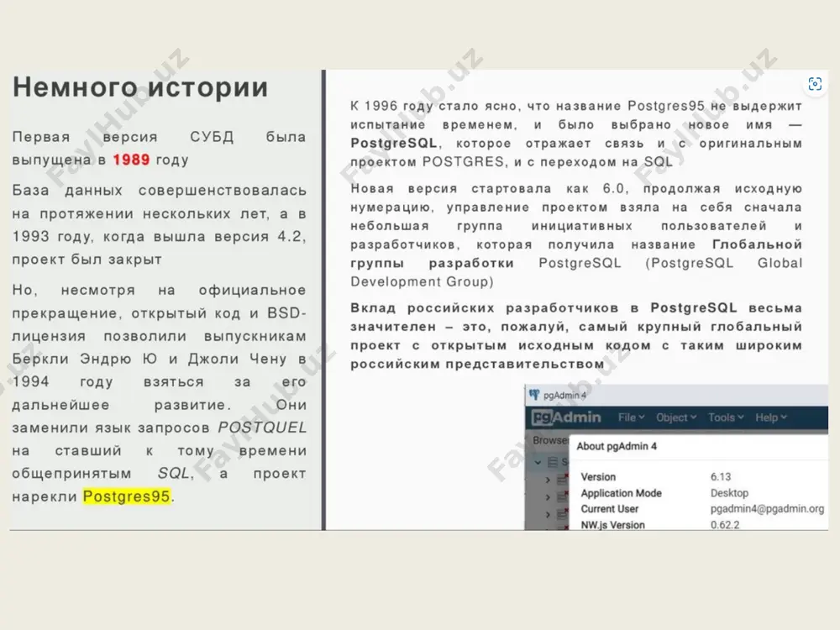
Task: Select the Browser panel tab
Action: pos(550,440)
